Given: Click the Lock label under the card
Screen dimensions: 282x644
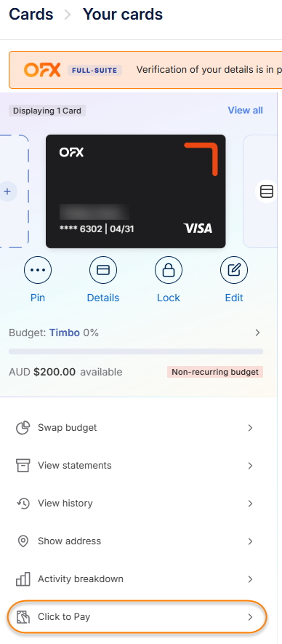Looking at the screenshot, I should [x=169, y=298].
